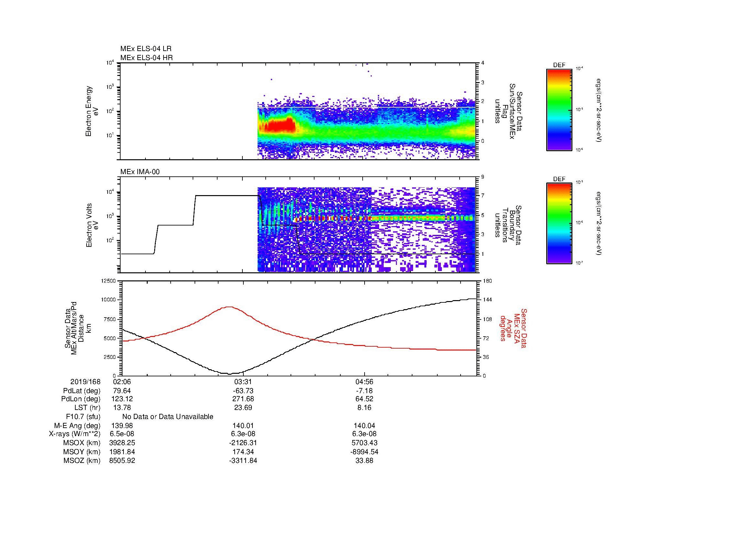
Task: Click the red SZA angle curve peak
Action: click(x=230, y=307)
